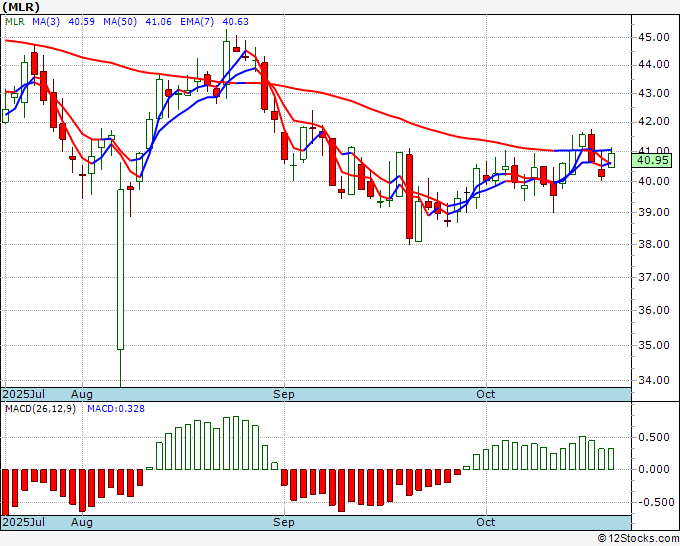The image size is (680, 546).
Task: Click the 44.00 price axis label
Action: 654,65
